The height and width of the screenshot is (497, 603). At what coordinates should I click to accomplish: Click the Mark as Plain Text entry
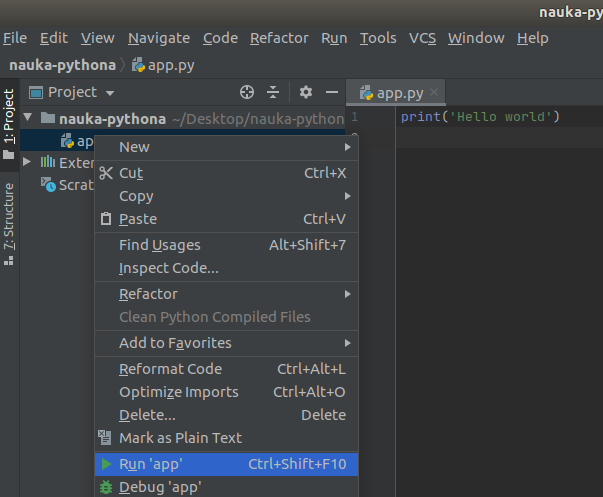click(x=180, y=438)
